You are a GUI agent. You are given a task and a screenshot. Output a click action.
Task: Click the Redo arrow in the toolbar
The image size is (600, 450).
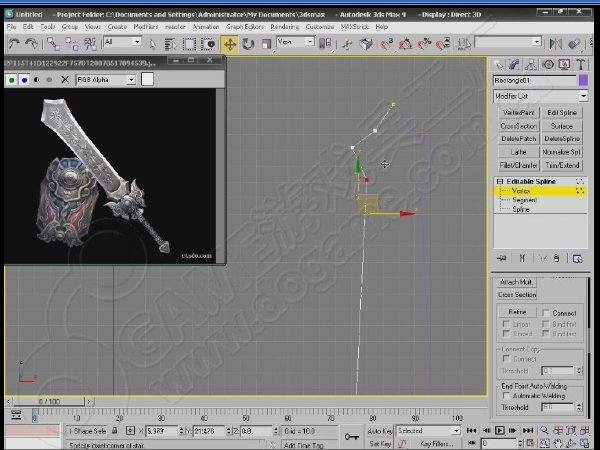point(31,44)
